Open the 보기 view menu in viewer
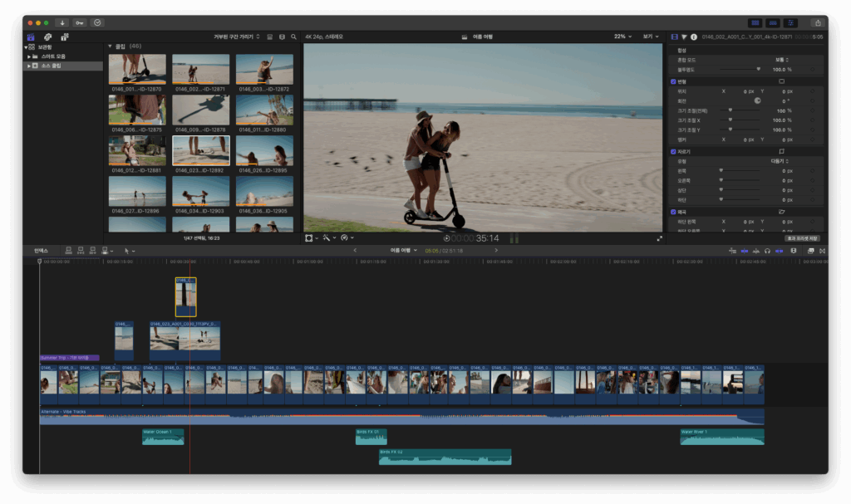Screen dimensions: 851x504 (651, 37)
